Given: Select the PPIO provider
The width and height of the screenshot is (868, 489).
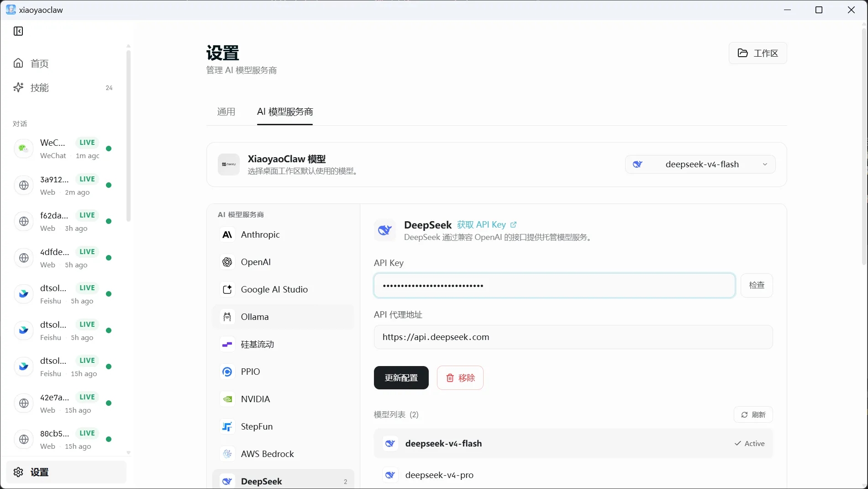Looking at the screenshot, I should click(x=283, y=372).
